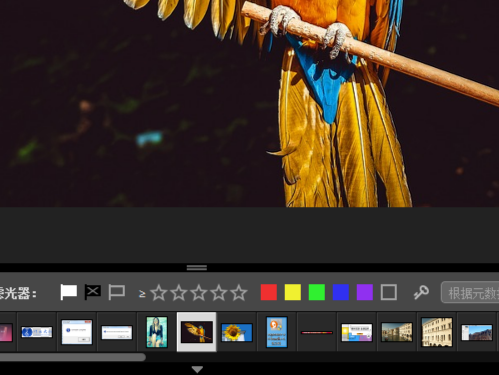Select the parrot thumbnail in filmstrip

[197, 332]
